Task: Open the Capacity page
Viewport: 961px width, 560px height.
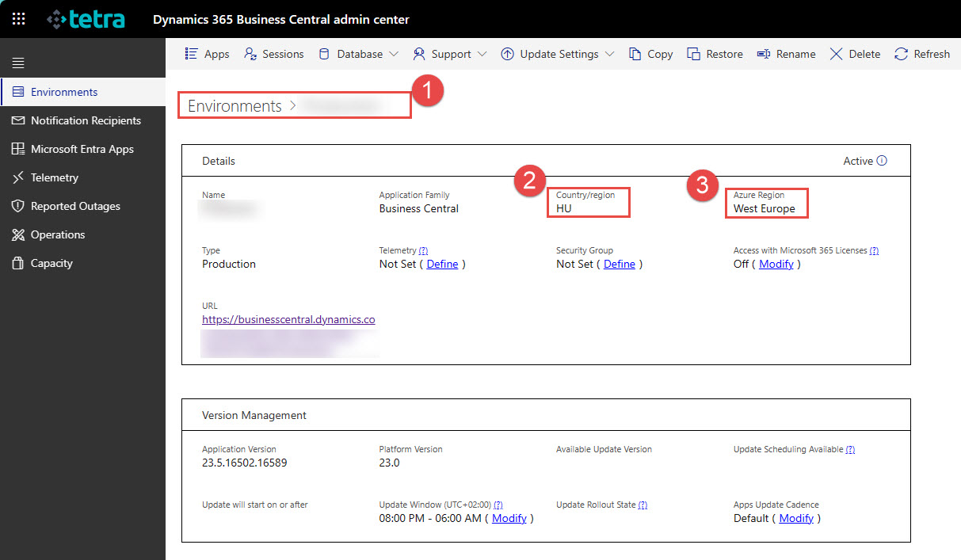Action: pos(51,263)
